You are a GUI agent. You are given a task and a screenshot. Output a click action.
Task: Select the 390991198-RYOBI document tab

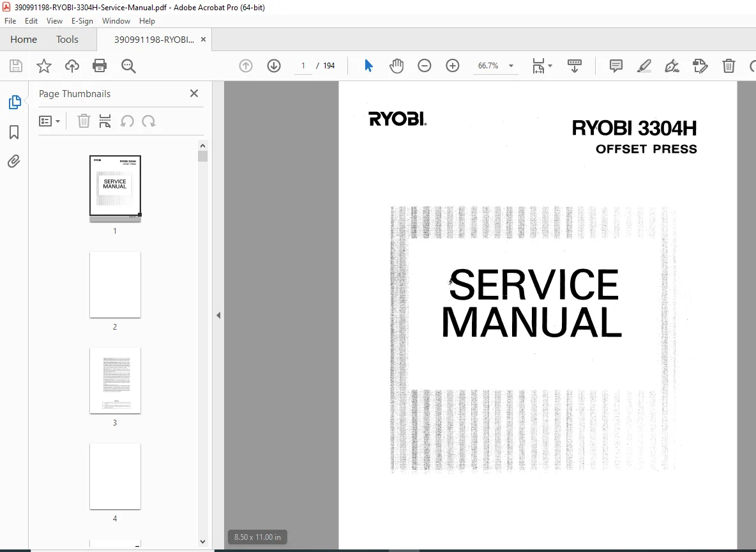coord(154,40)
